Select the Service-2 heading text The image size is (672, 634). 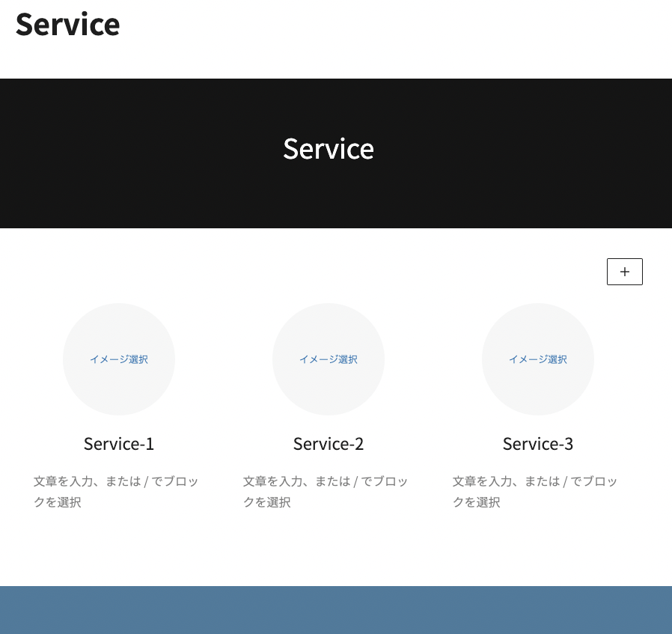tap(329, 444)
